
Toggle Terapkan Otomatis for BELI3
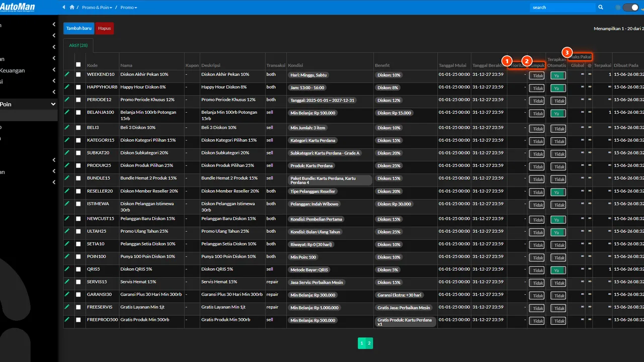(558, 129)
